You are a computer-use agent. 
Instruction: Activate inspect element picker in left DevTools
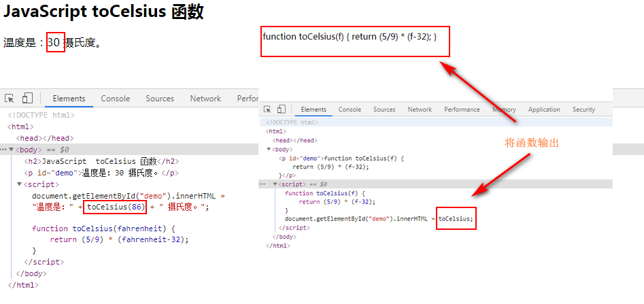(10, 99)
